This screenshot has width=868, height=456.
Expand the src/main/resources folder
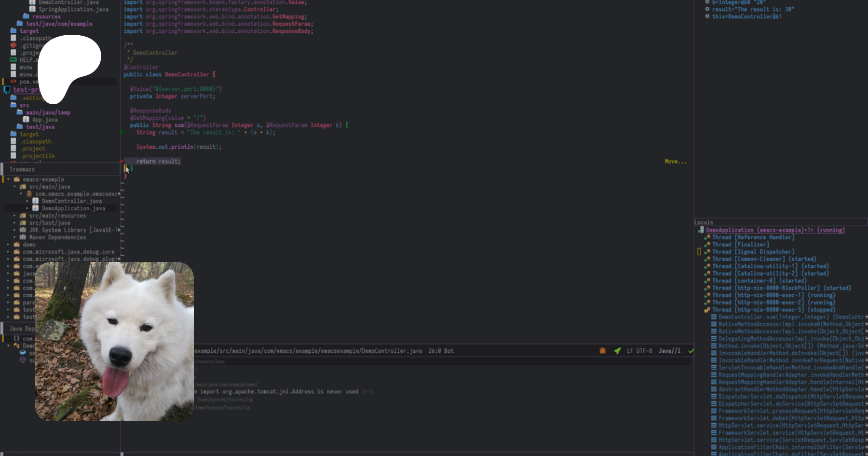(14, 216)
